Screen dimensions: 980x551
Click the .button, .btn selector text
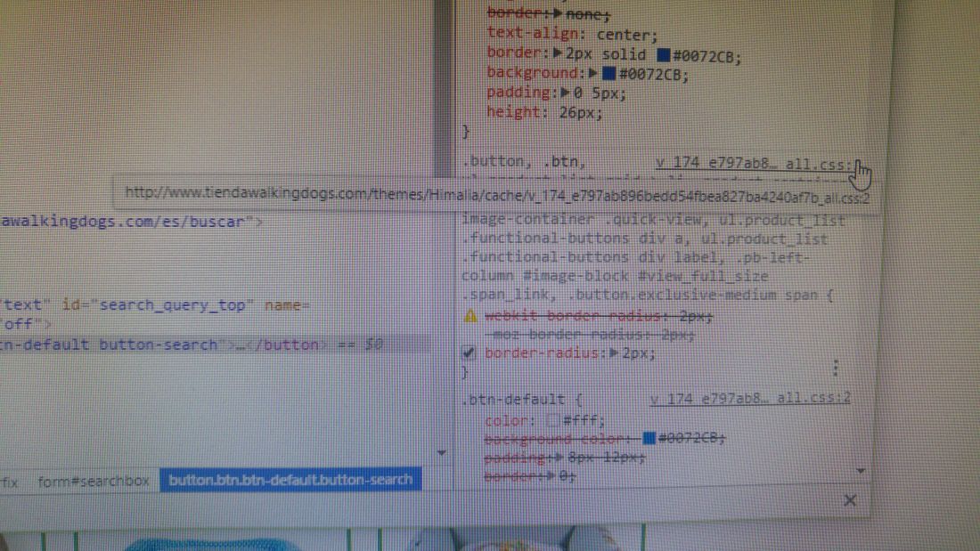[x=524, y=162]
